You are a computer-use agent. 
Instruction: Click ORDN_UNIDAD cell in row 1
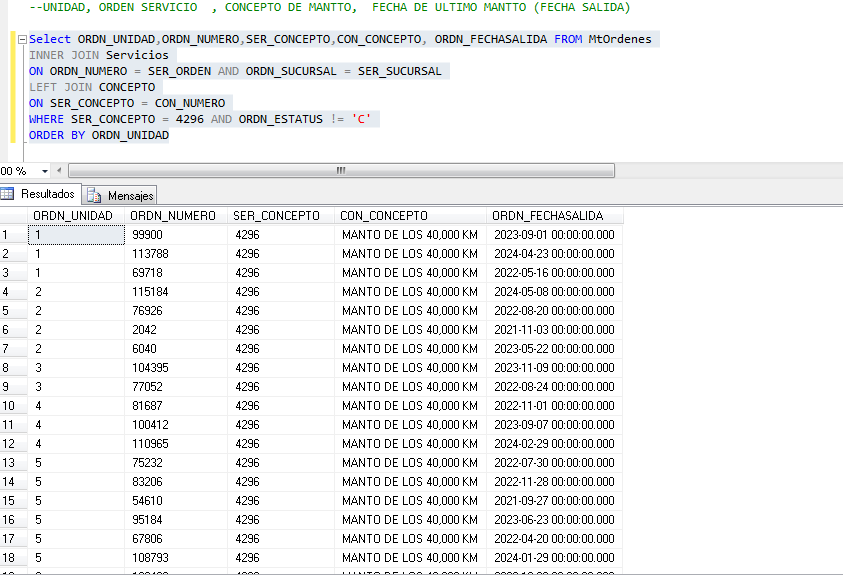click(76, 235)
